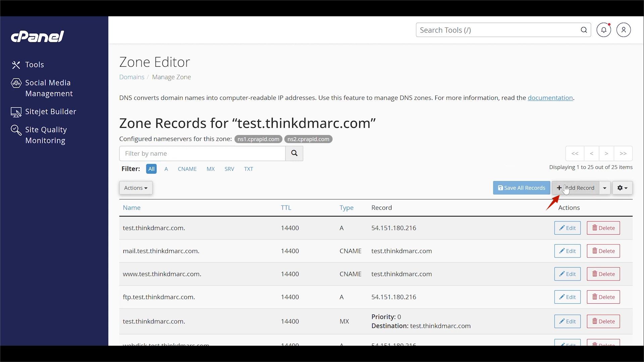Select the Tools icon in the sidebar
Screen dimensions: 644x362
16,65
